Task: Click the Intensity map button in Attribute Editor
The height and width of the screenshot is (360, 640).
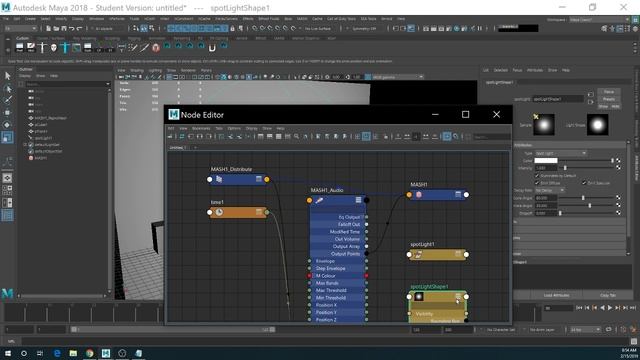Action: [x=618, y=168]
